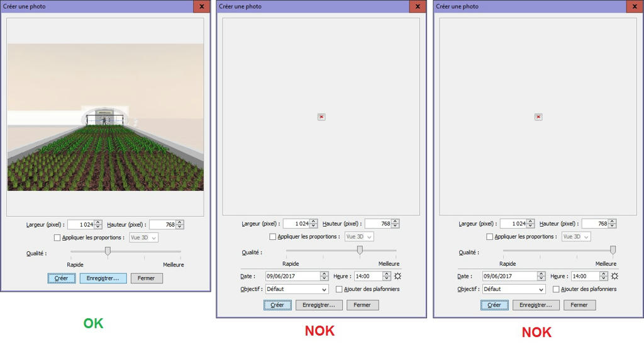The image size is (644, 347).
Task: Click Créer in the left dialog
Action: 62,278
